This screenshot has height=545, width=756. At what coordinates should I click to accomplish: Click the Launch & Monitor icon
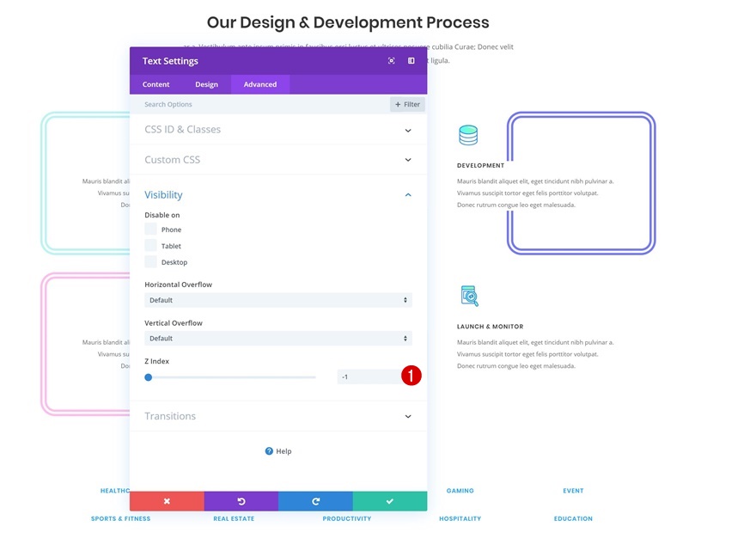tap(469, 296)
